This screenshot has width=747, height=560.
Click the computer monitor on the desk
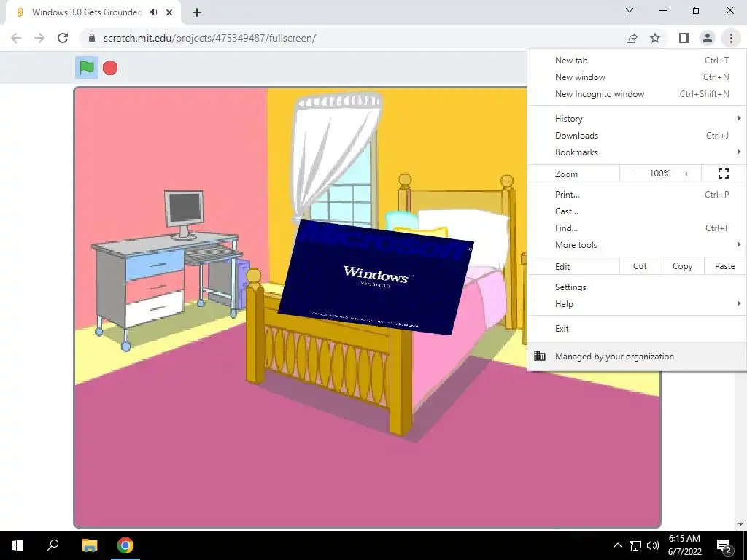point(185,214)
